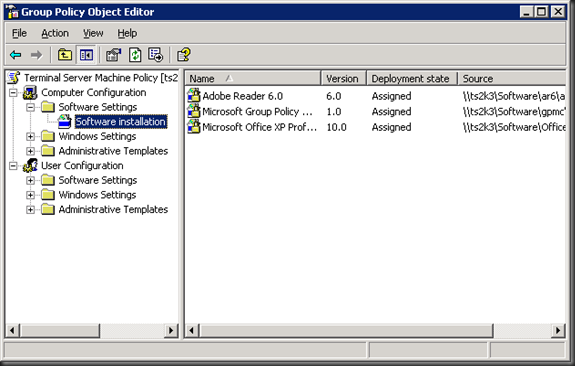Image resolution: width=575 pixels, height=366 pixels.
Task: Maximize the Group Policy Object Editor window
Action: (x=541, y=12)
